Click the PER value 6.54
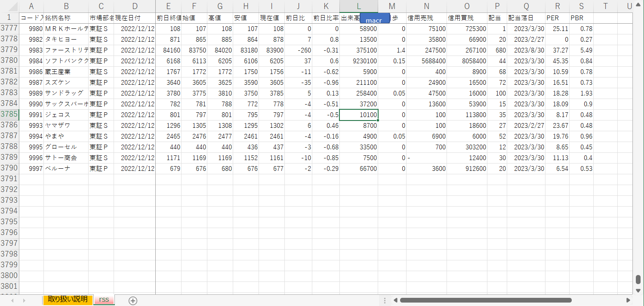Image resolution: width=644 pixels, height=306 pixels. tap(557, 169)
